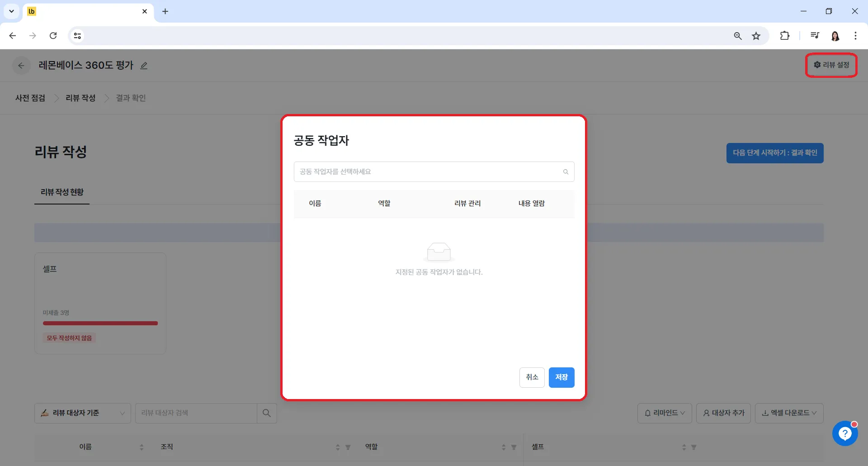This screenshot has height=466, width=868.
Task: Open the filter icon in the 셀프 column
Action: 694,447
